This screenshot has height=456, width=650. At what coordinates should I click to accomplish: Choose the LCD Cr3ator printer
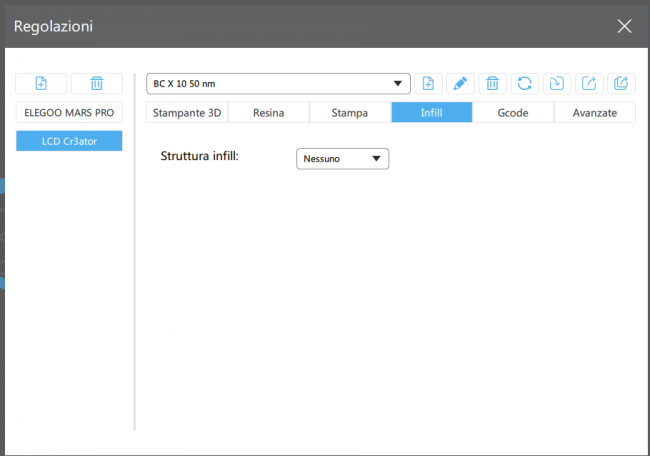coord(69,142)
